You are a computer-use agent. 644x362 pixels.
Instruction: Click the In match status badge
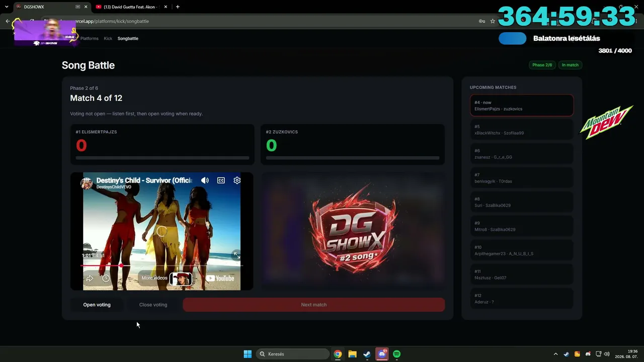coord(570,65)
